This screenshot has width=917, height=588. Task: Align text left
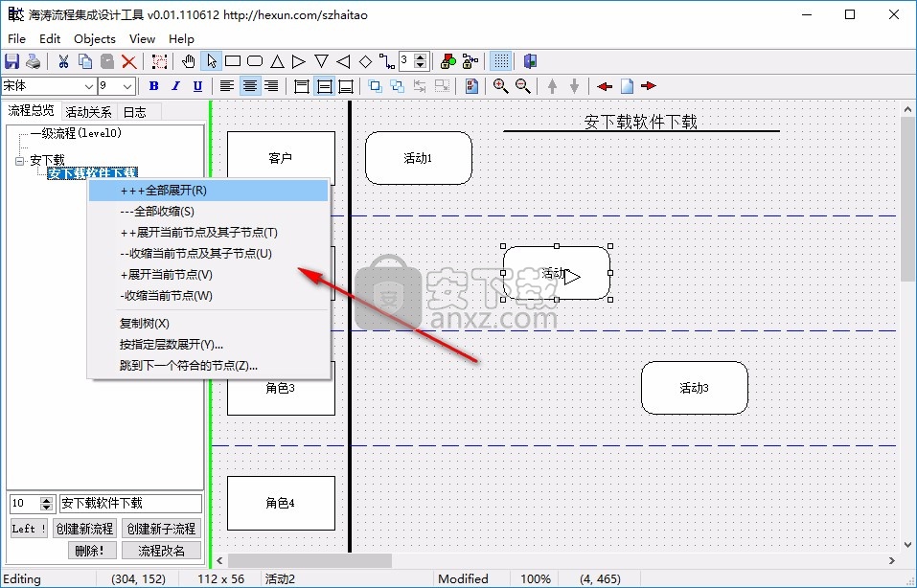click(x=227, y=86)
